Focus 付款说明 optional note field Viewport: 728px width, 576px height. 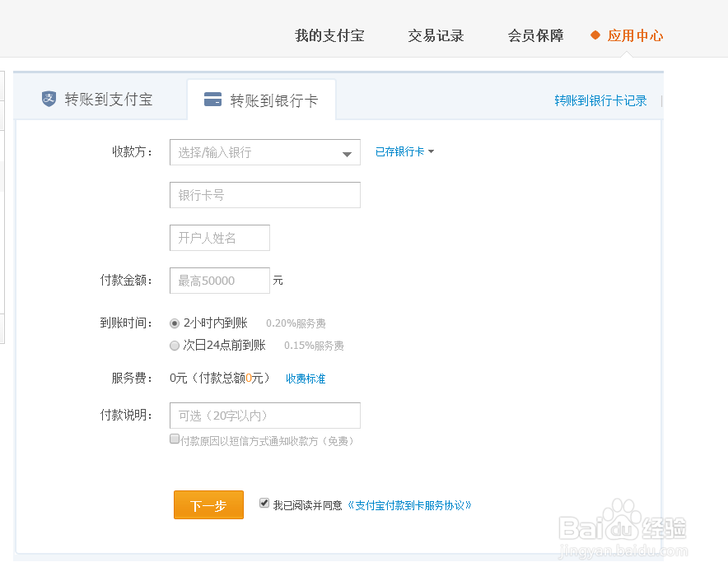(x=265, y=416)
